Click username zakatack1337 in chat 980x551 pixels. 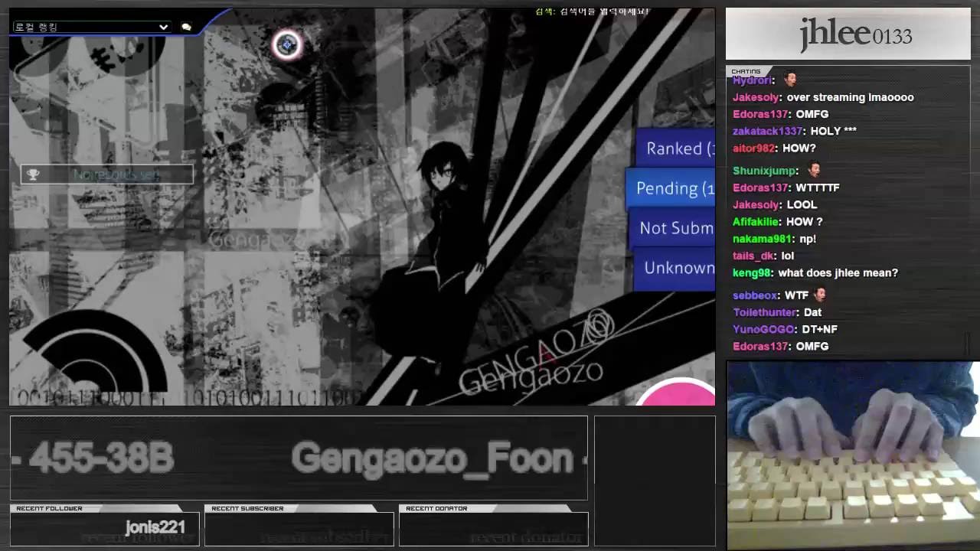pyautogui.click(x=767, y=131)
